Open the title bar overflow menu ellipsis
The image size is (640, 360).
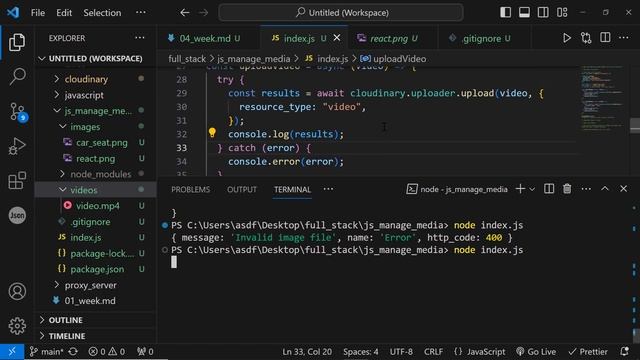[141, 13]
